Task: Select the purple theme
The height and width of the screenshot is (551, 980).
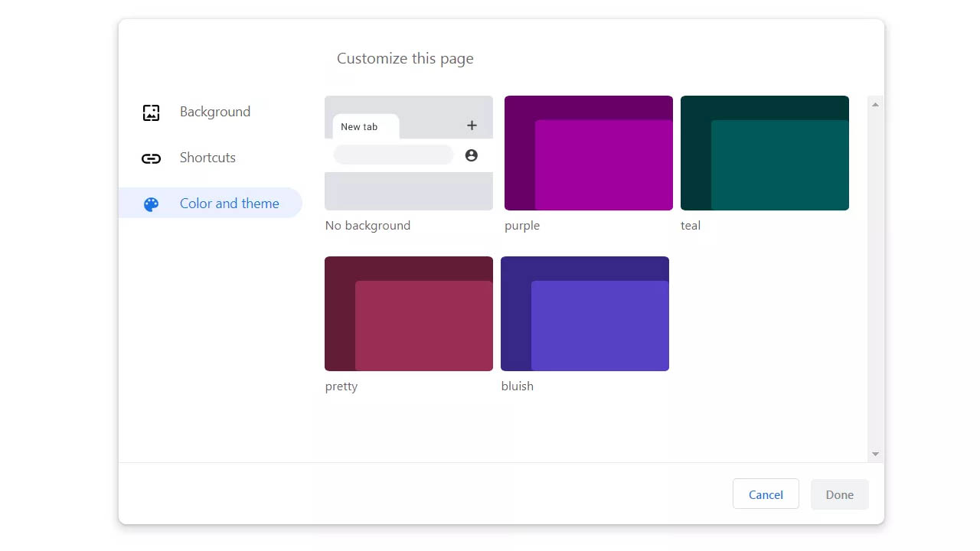Action: pos(588,152)
